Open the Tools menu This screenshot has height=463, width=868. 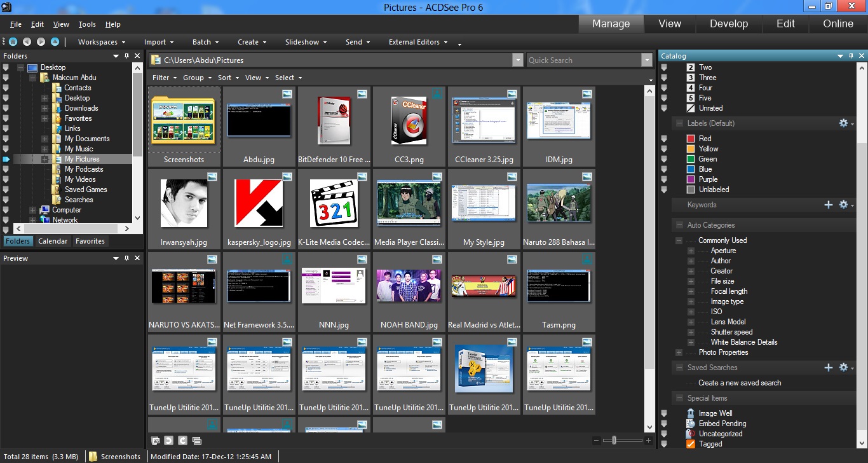tap(87, 24)
